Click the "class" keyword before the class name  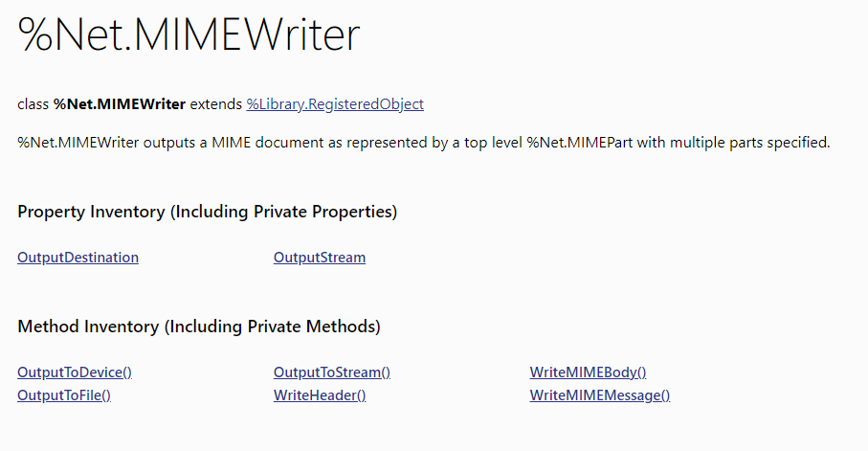click(33, 104)
